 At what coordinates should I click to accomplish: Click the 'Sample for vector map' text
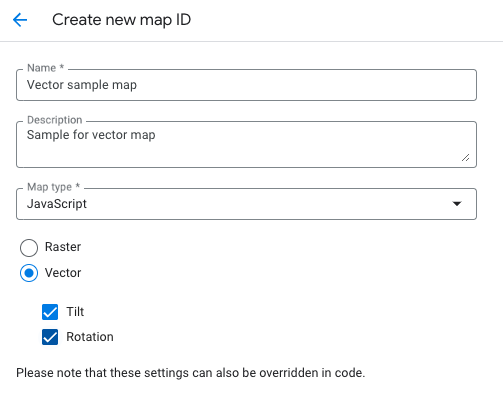click(x=91, y=135)
